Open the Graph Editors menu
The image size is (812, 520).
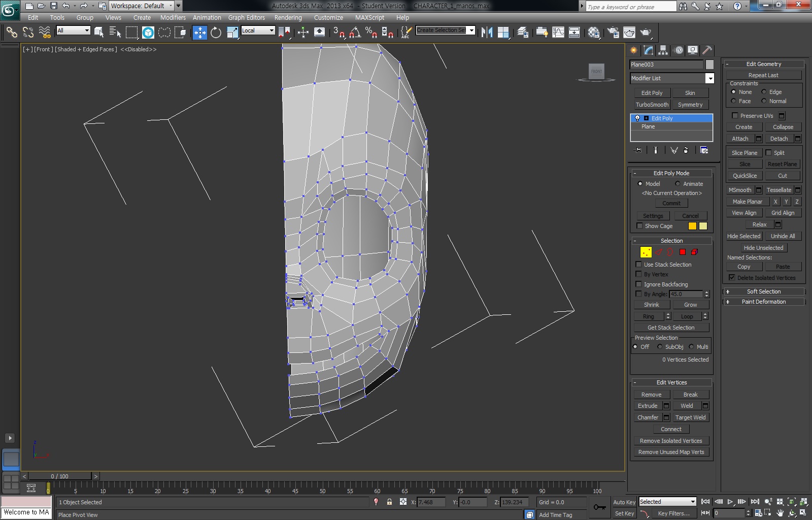click(x=247, y=17)
